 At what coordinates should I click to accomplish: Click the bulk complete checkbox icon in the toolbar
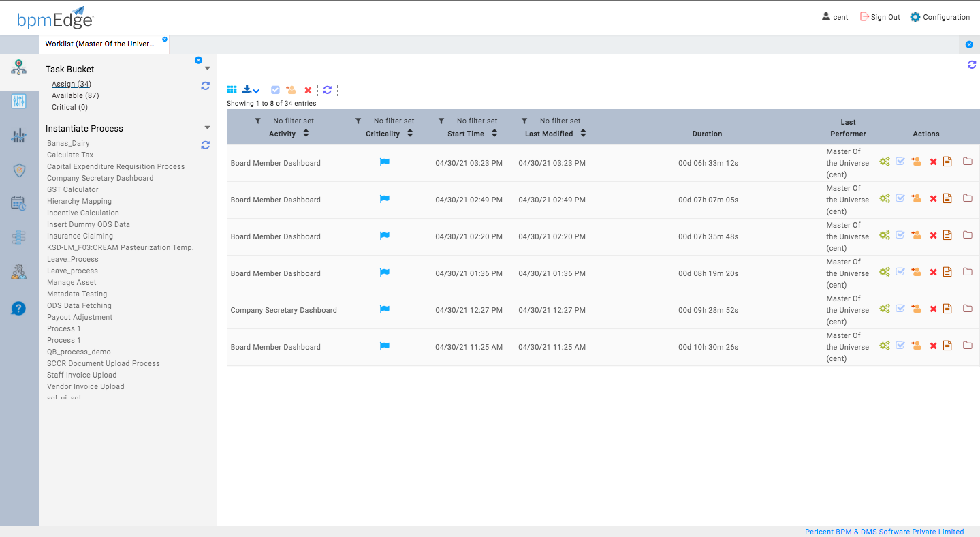pyautogui.click(x=275, y=89)
